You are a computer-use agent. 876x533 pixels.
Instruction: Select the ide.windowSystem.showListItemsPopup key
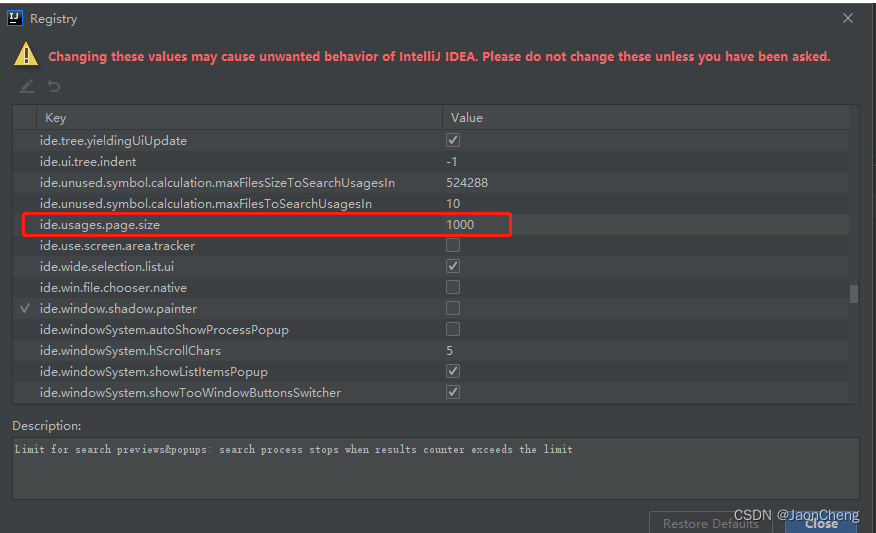154,372
